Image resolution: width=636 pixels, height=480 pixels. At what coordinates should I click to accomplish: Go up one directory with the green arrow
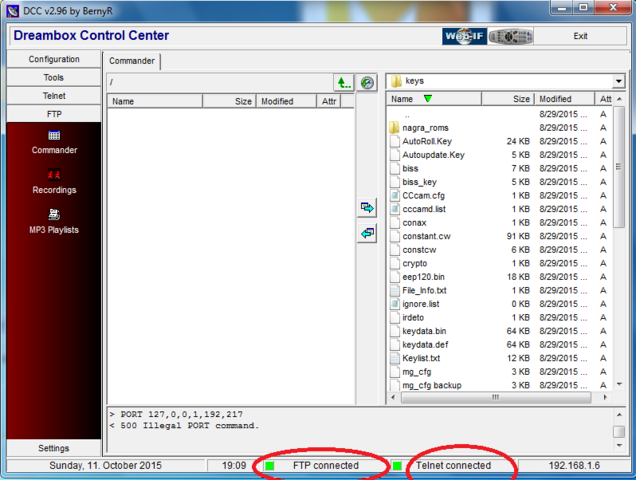click(344, 82)
